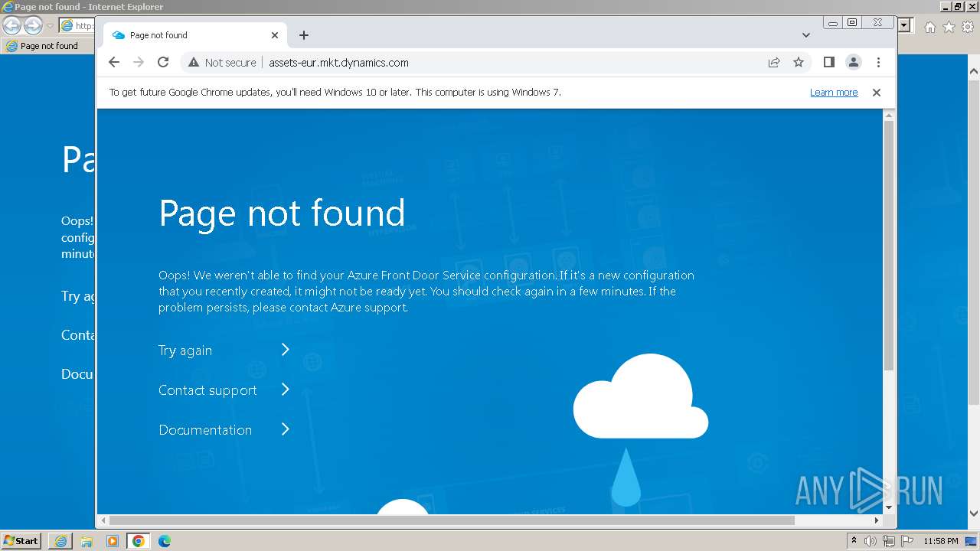The width and height of the screenshot is (980, 551).
Task: Click Internet Explorer's scrollbar up arrow
Action: (x=974, y=72)
